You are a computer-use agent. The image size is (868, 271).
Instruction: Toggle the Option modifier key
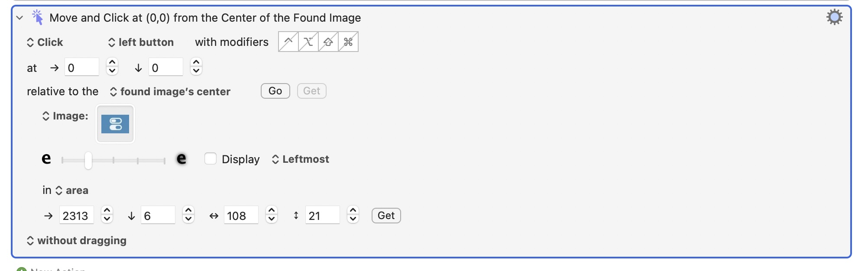coord(308,42)
